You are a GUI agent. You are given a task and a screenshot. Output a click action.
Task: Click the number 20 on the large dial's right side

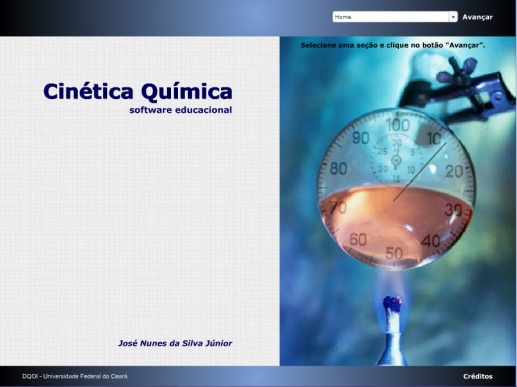[x=454, y=171]
